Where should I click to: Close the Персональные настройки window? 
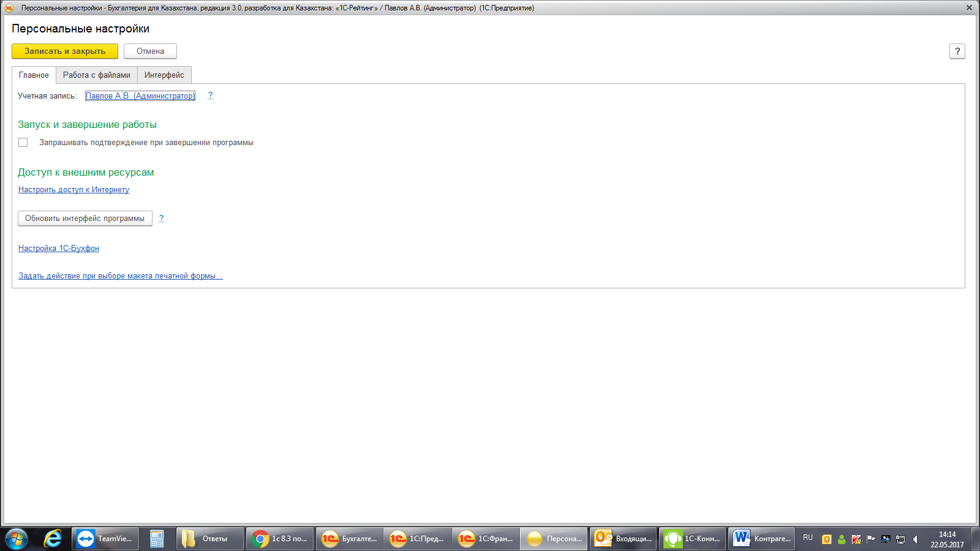(x=969, y=8)
